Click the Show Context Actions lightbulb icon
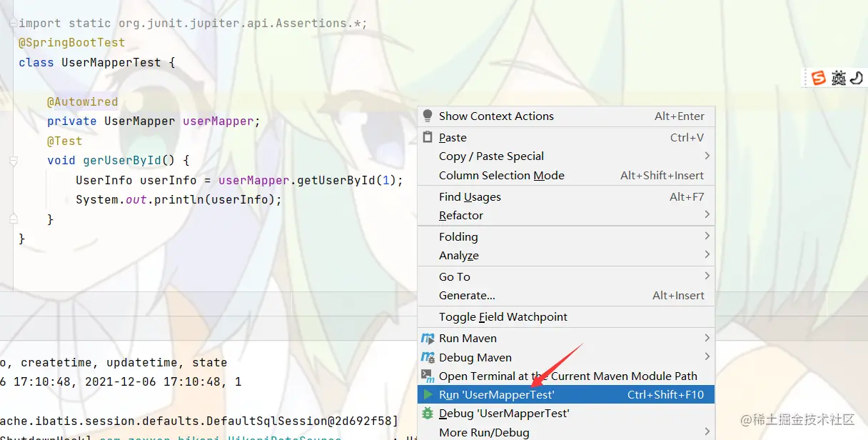 coord(428,116)
